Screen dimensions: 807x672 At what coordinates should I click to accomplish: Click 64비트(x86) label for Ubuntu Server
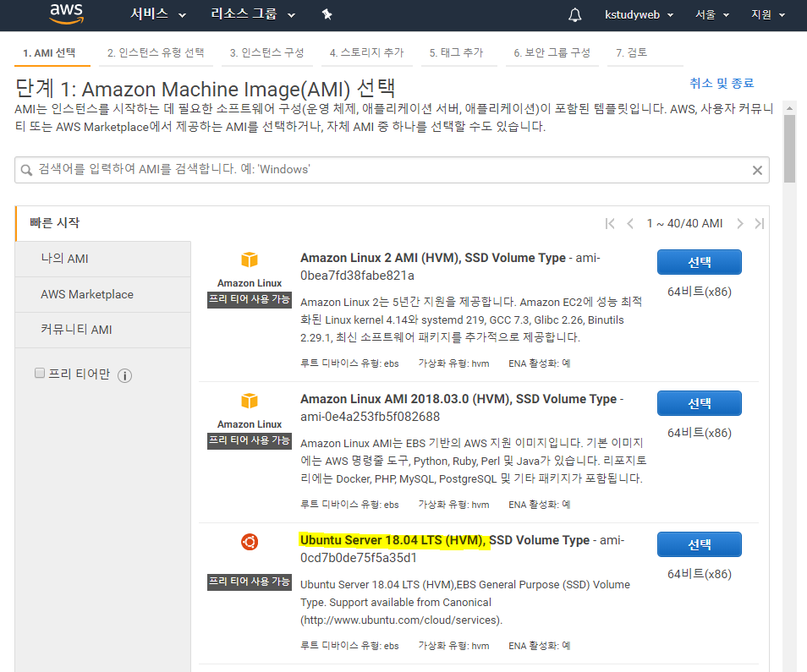(700, 574)
